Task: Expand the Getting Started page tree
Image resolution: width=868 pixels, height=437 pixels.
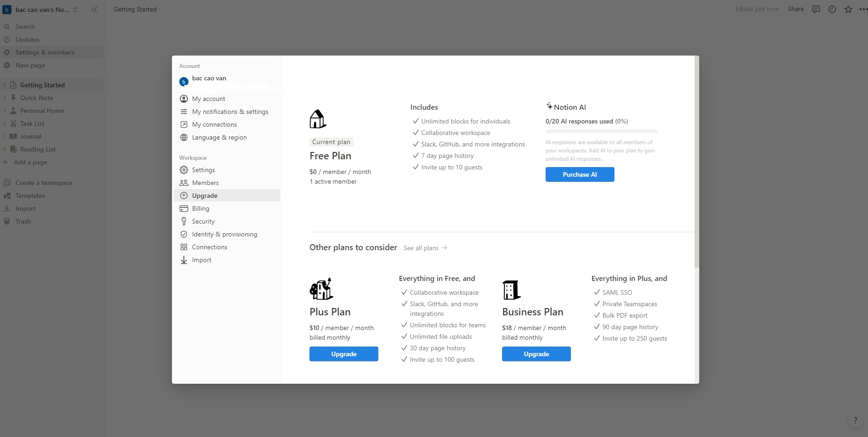Action: point(5,85)
